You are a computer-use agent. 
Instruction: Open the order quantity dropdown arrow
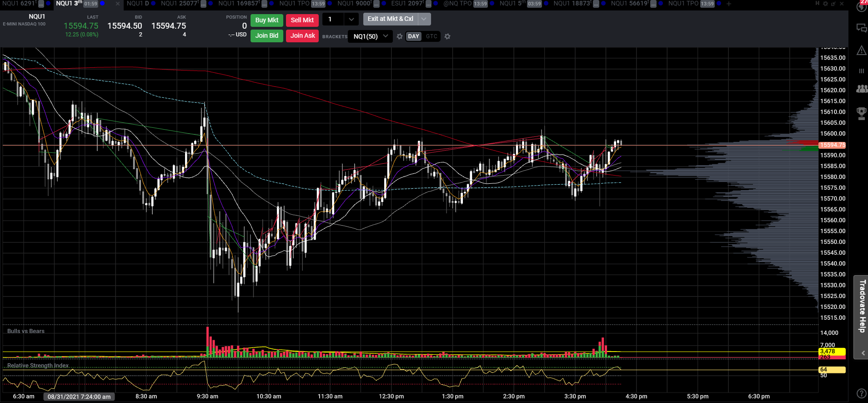(x=351, y=20)
